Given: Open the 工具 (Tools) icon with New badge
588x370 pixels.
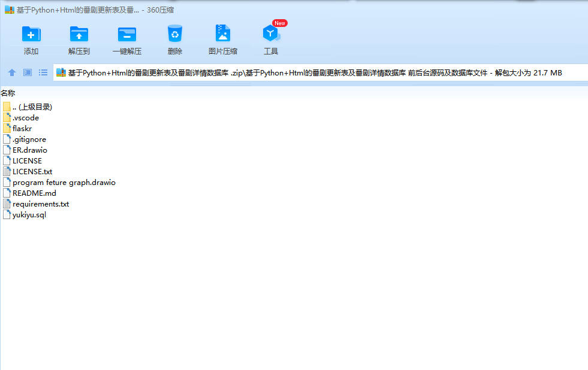Looking at the screenshot, I should pos(271,34).
